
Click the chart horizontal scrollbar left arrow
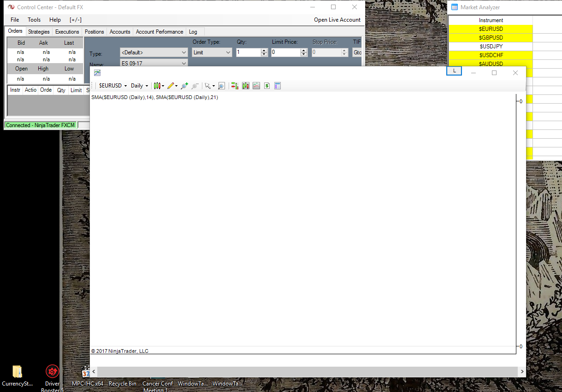[94, 371]
